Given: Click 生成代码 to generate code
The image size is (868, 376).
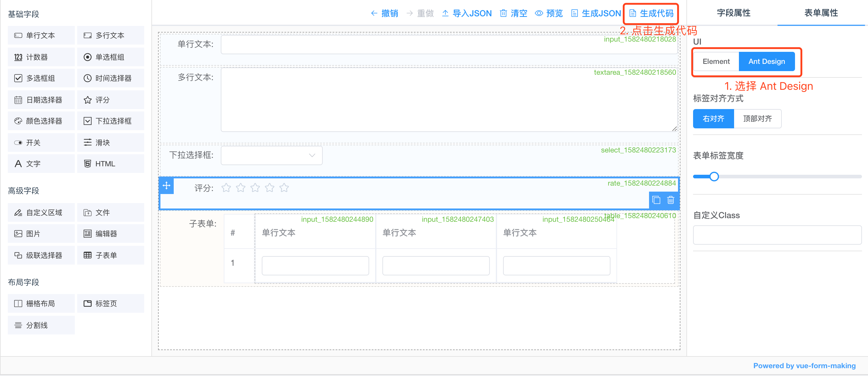Looking at the screenshot, I should (651, 14).
